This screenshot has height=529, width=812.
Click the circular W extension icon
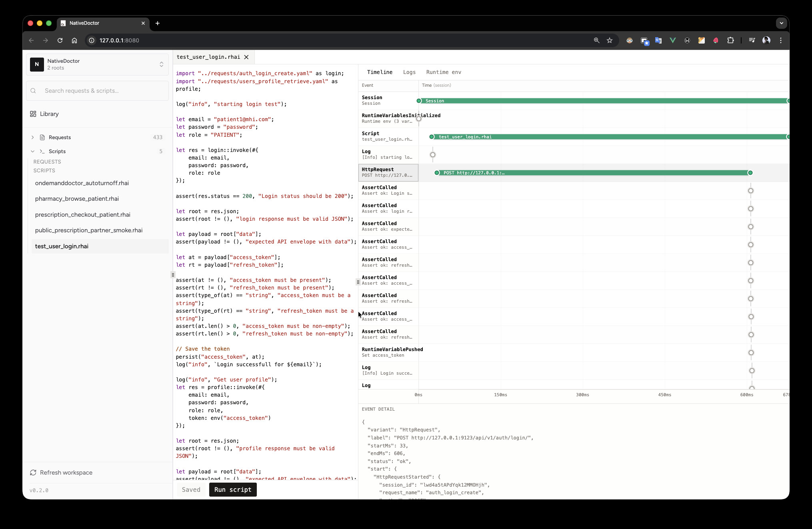(687, 40)
